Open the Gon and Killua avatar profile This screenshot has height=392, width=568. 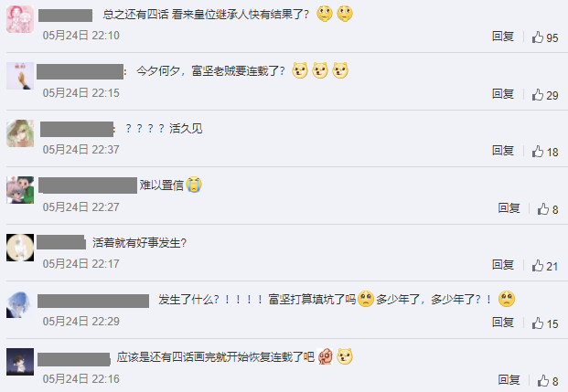(20, 190)
